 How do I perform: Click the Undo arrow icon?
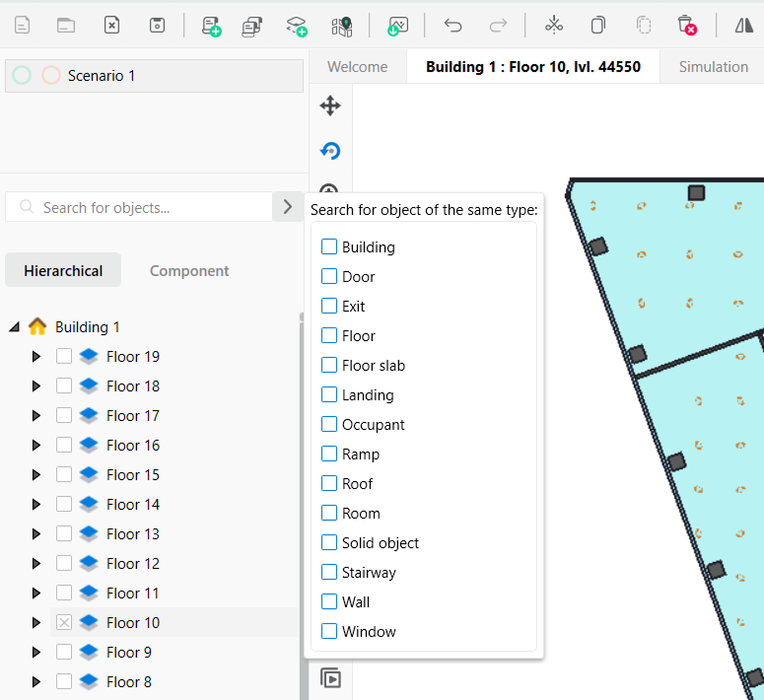tap(452, 25)
